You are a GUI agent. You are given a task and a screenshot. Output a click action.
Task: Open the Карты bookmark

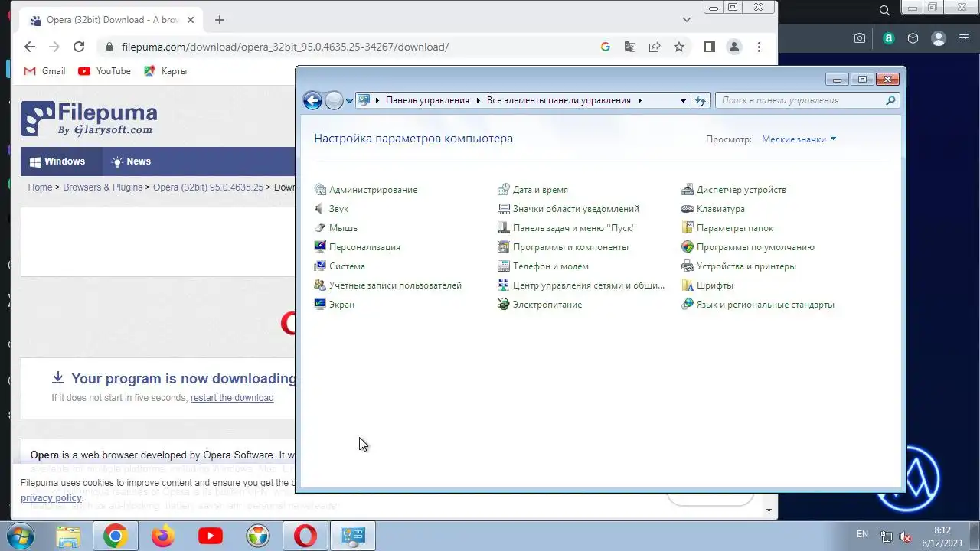[165, 71]
